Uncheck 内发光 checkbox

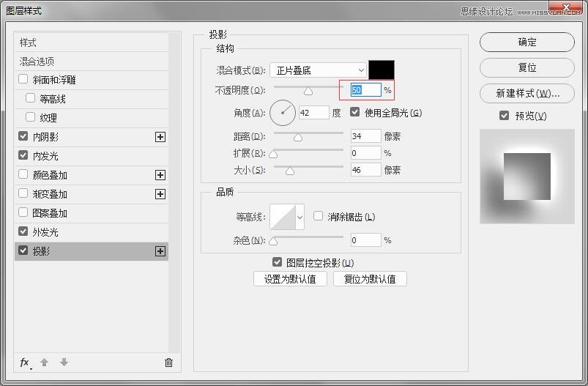[x=23, y=155]
